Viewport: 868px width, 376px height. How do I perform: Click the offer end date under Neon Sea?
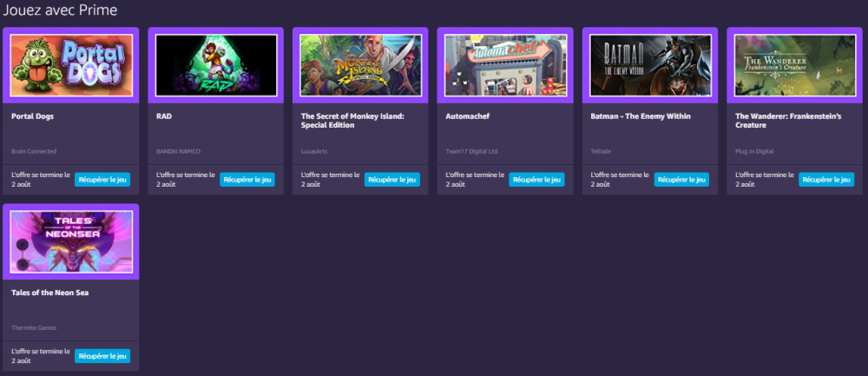click(x=41, y=356)
